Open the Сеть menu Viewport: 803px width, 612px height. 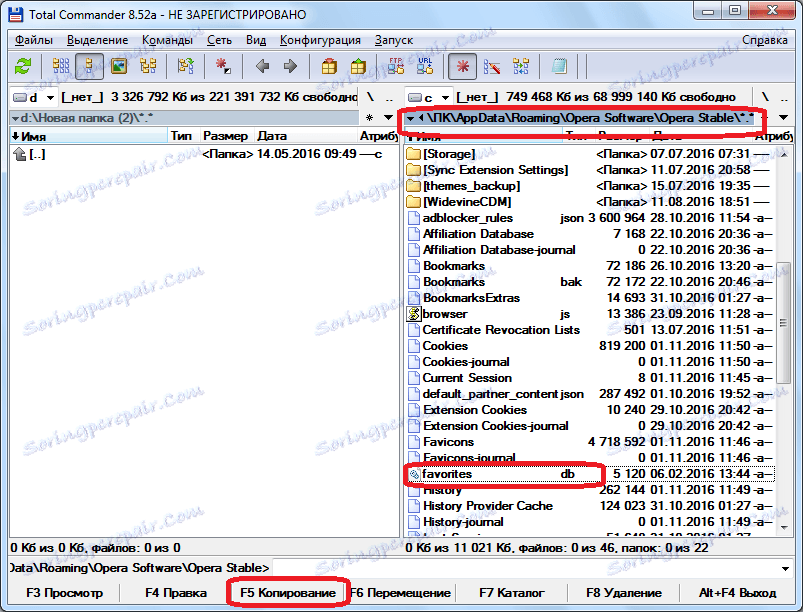click(219, 40)
